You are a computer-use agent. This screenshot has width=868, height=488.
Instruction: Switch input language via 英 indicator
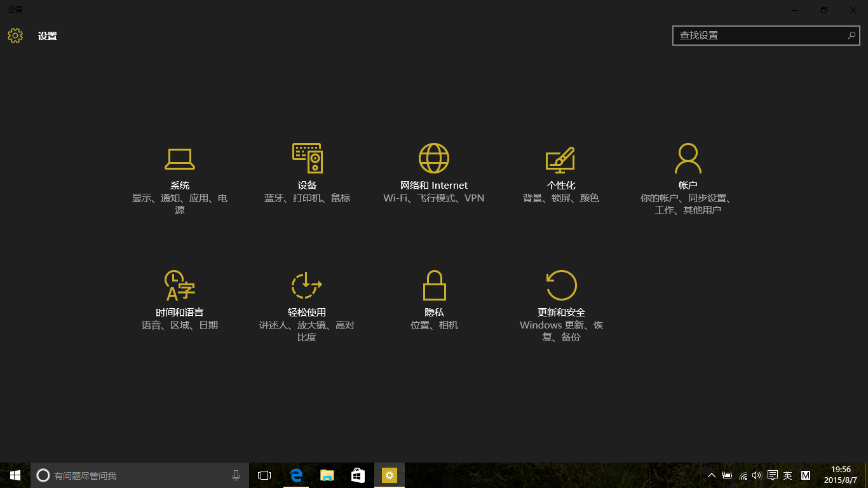[787, 475]
